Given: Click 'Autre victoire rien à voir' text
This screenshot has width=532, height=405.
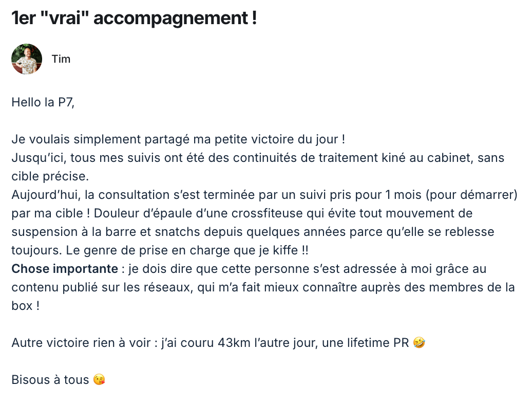Looking at the screenshot, I should 81,342.
